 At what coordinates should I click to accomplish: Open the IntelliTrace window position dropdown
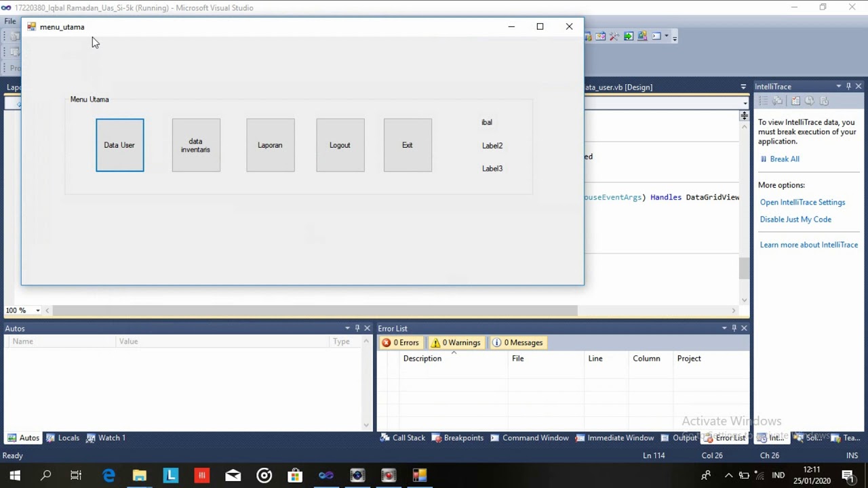click(838, 86)
